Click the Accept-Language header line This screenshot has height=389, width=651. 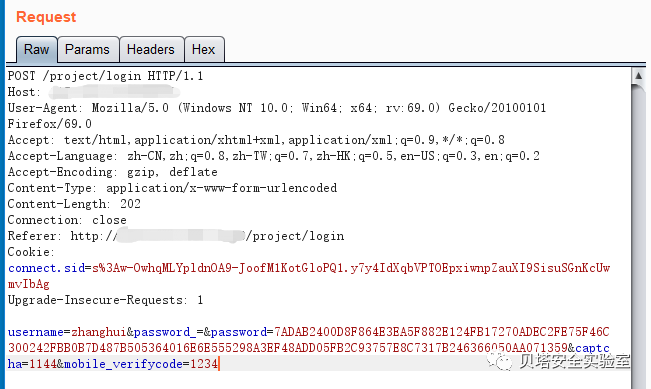274,156
